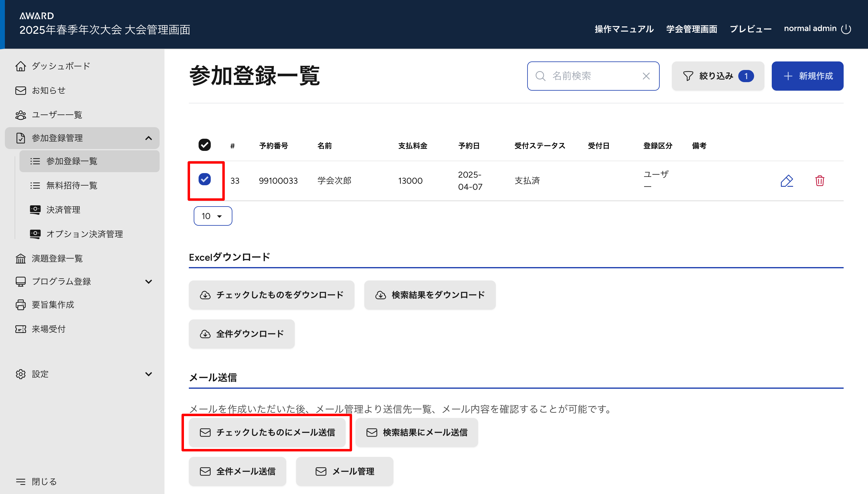Collapse the 参加登録管理 sidebar section
This screenshot has width=868, height=494.
[148, 138]
